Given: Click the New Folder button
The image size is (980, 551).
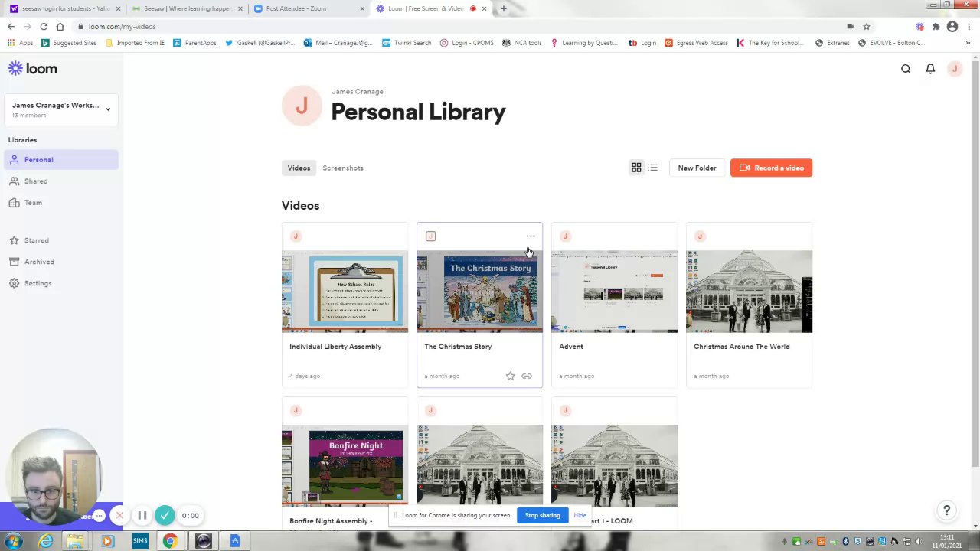Looking at the screenshot, I should coord(697,168).
